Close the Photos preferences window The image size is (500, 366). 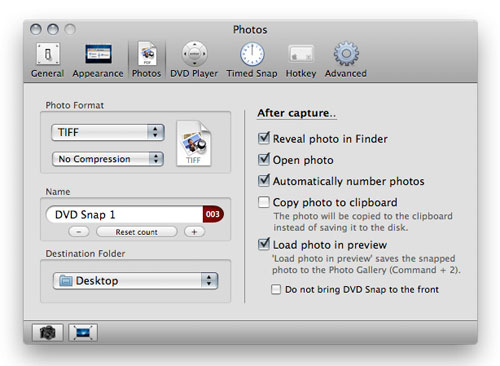[36, 29]
